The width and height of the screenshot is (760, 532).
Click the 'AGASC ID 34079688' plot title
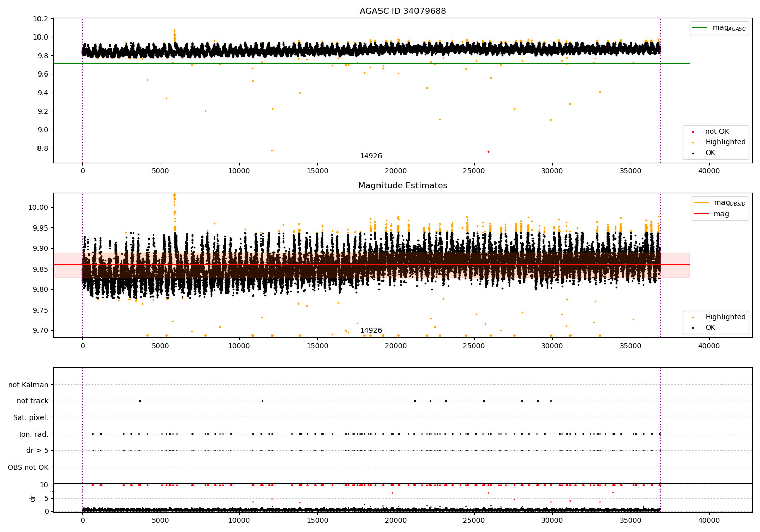click(403, 11)
